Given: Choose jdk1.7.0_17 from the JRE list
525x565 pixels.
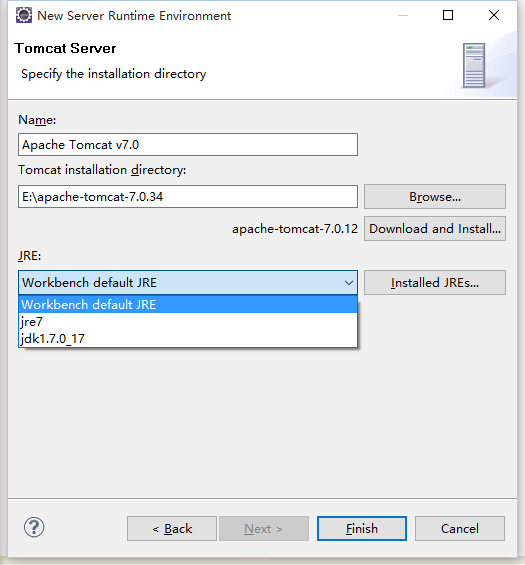Looking at the screenshot, I should [x=188, y=338].
